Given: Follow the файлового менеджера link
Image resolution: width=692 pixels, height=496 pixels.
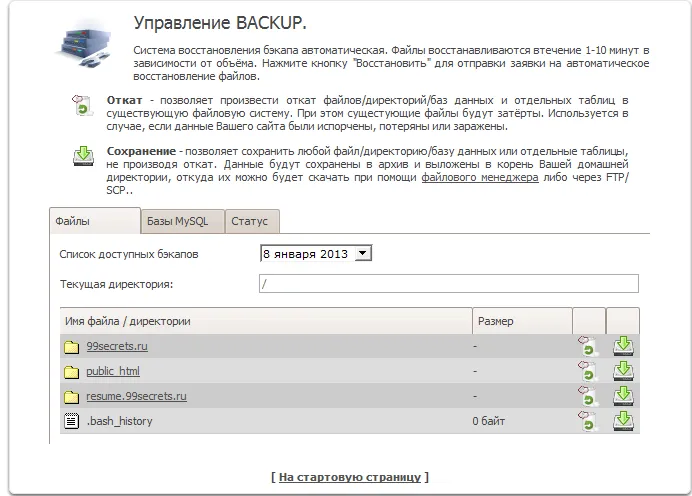Looking at the screenshot, I should [x=480, y=177].
